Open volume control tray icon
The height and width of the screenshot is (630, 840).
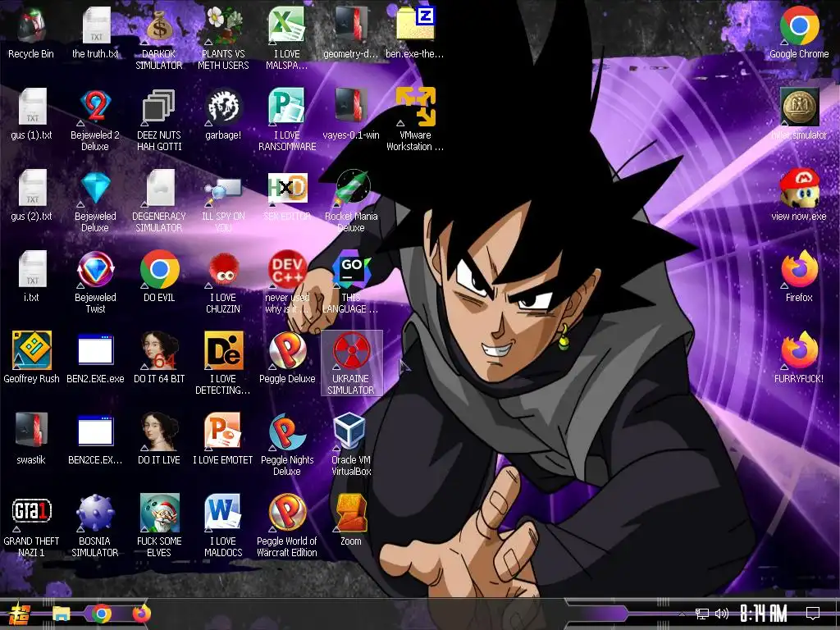722,614
